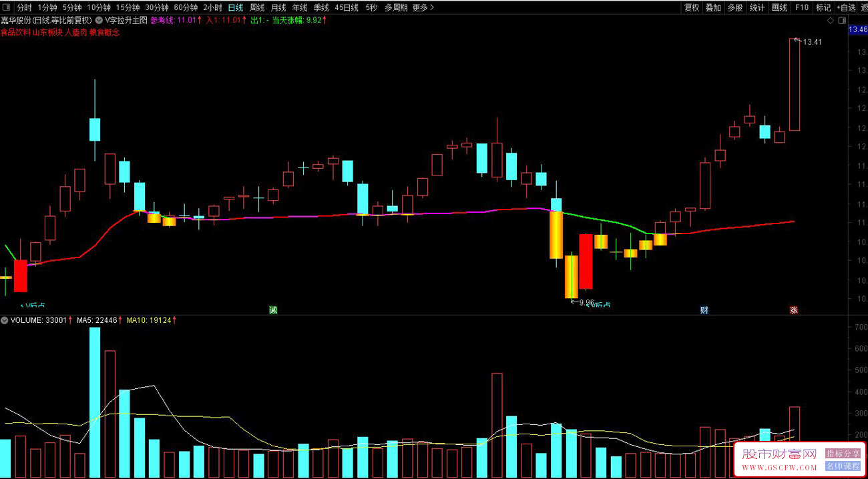Switch to 5秒 period
The width and height of the screenshot is (868, 479).
pos(371,7)
